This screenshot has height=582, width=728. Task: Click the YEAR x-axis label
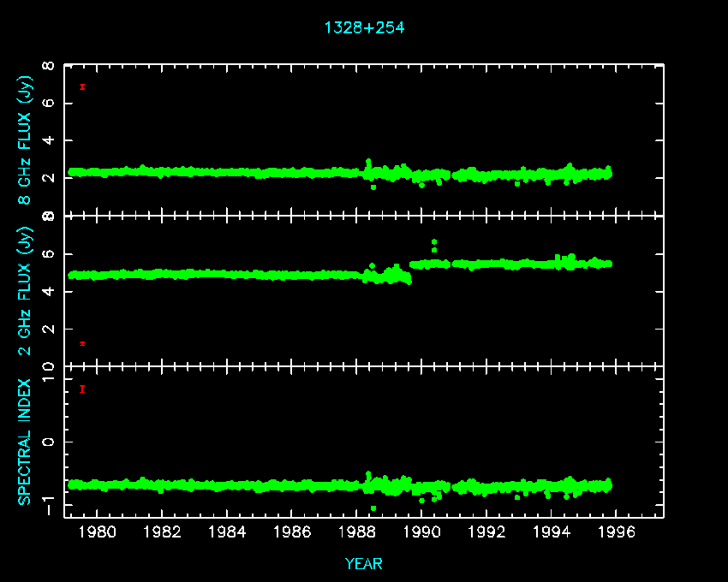(364, 563)
